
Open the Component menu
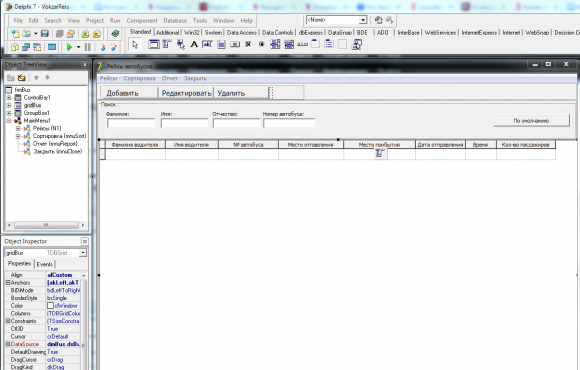[142, 21]
